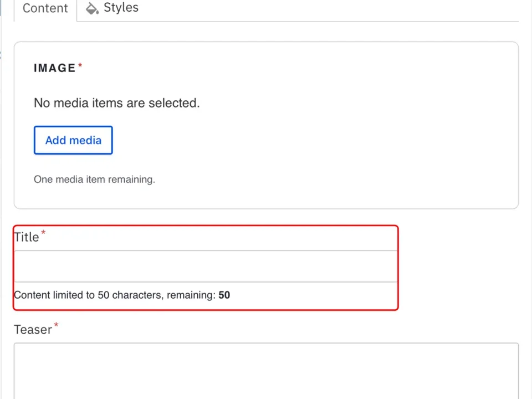This screenshot has width=532, height=399.
Task: Click the Add media button
Action: pyautogui.click(x=73, y=140)
